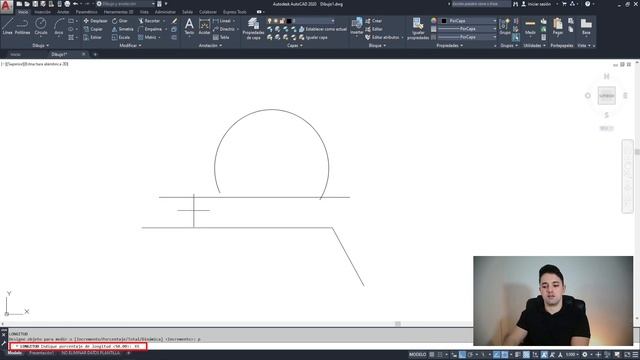Add a new drawing tab with plus button

click(96, 54)
